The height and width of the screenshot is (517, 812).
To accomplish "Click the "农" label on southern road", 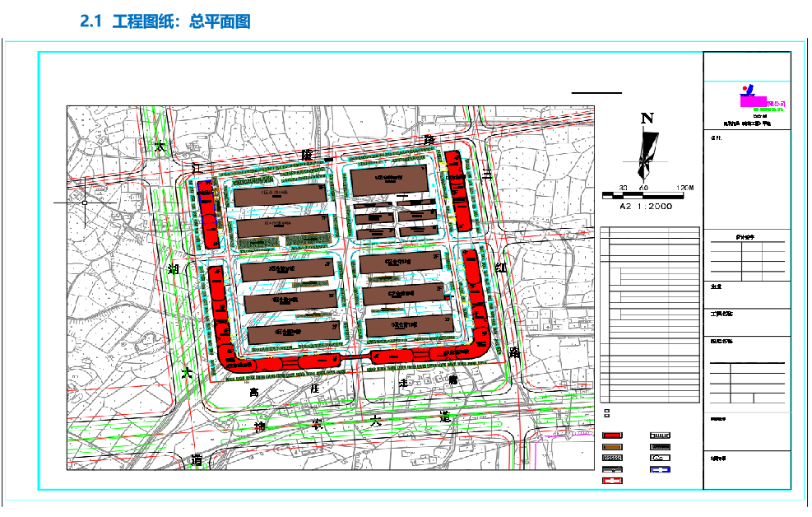I will pyautogui.click(x=316, y=424).
